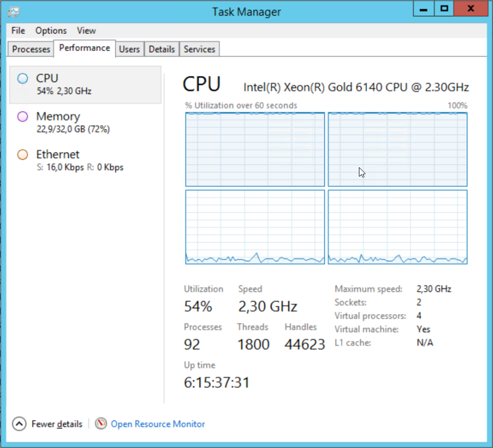Click the Maximum speed label
Screen dimensions: 493x448
[x=369, y=289]
